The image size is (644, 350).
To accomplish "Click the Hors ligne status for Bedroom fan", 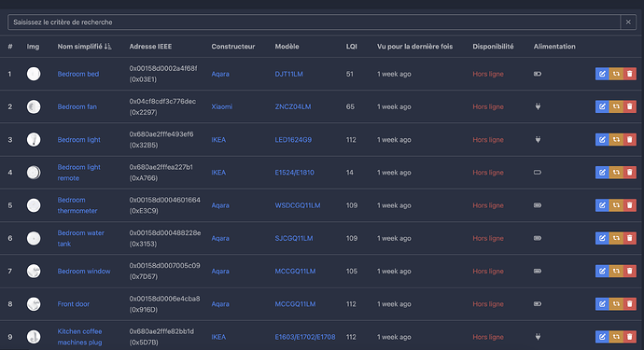I will pyautogui.click(x=488, y=106).
